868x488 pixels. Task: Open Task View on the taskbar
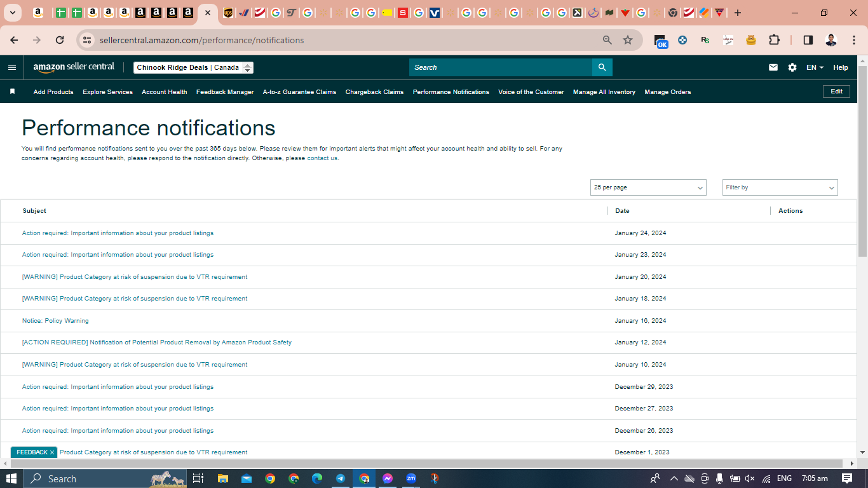(x=198, y=478)
